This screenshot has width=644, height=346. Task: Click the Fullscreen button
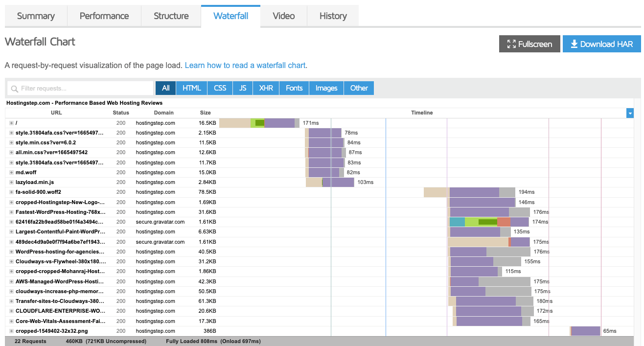[x=529, y=44]
